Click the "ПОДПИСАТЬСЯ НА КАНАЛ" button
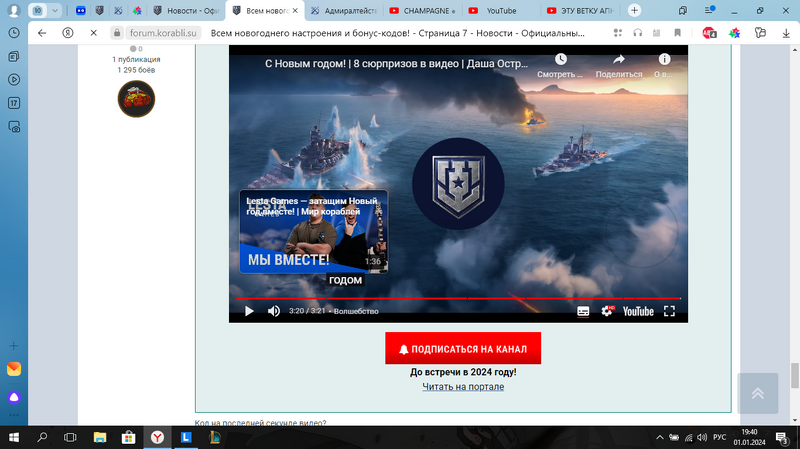This screenshot has height=449, width=800. [x=463, y=348]
